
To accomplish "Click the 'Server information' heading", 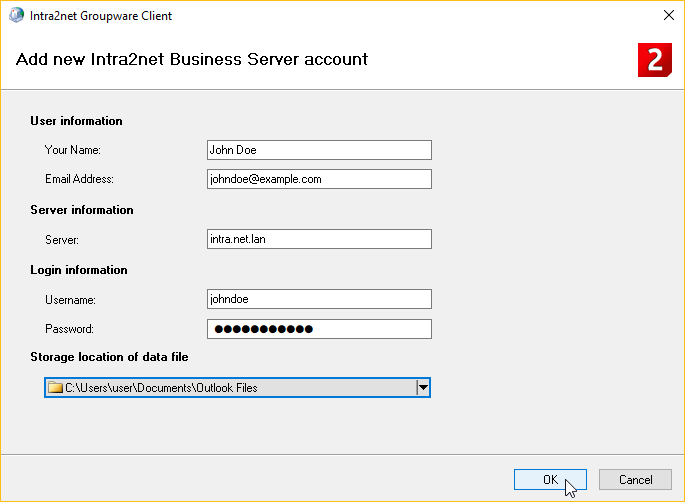I will click(x=82, y=210).
